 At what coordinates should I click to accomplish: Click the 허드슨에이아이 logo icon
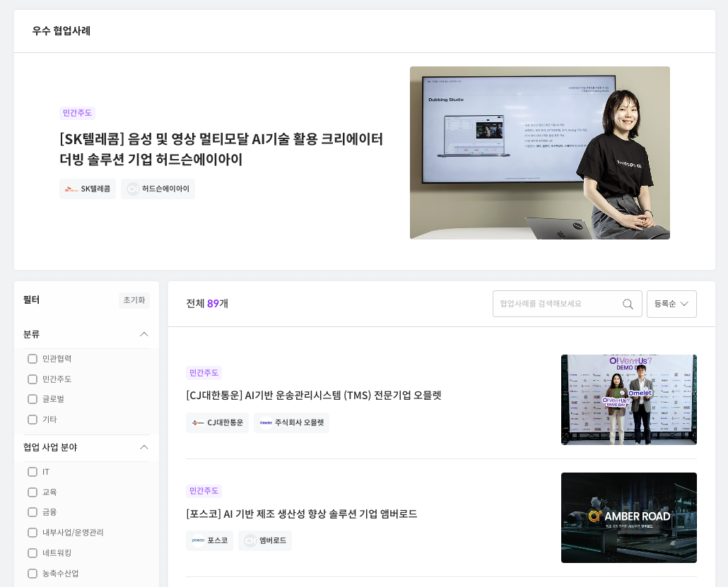[133, 189]
